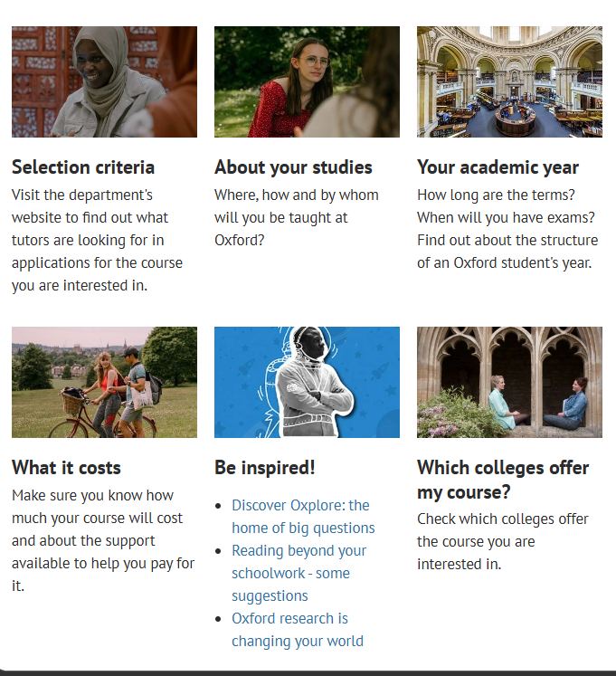
Task: Click the student with glasses photo
Action: coord(307,81)
